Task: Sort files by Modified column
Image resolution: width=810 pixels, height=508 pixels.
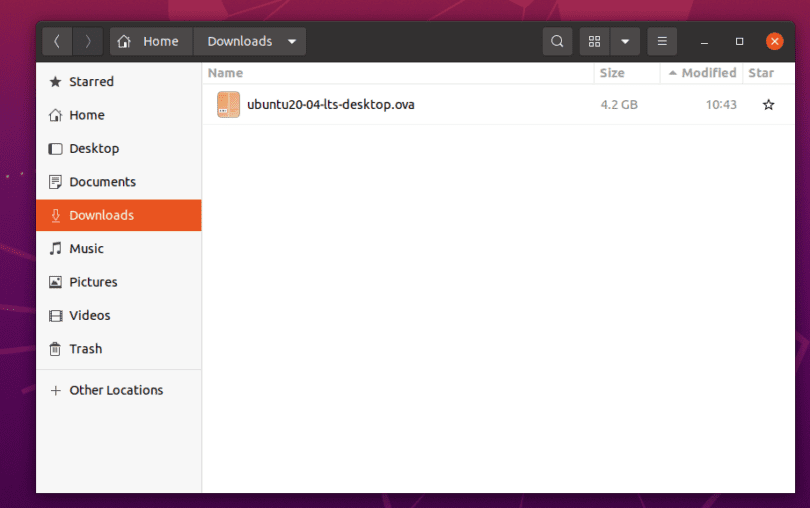Action: coord(708,73)
